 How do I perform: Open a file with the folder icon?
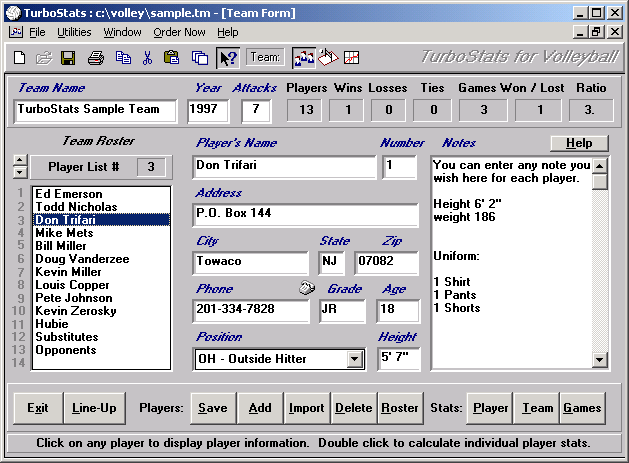click(44, 58)
